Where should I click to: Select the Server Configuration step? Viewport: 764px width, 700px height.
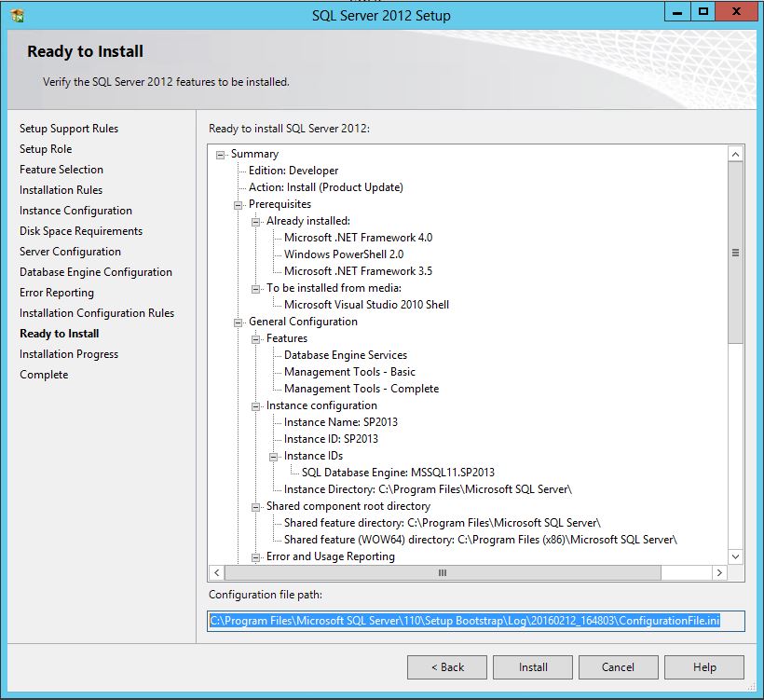tap(70, 252)
